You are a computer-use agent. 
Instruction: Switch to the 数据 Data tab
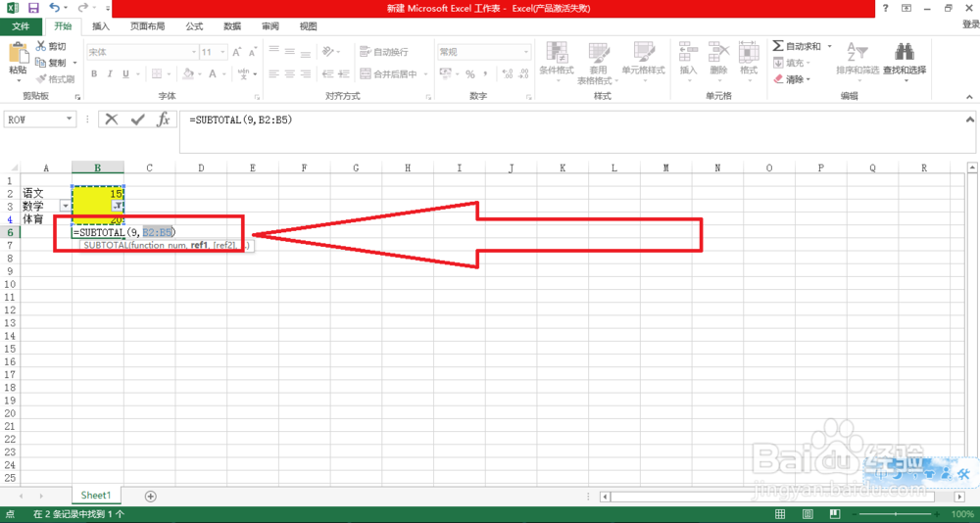click(232, 26)
